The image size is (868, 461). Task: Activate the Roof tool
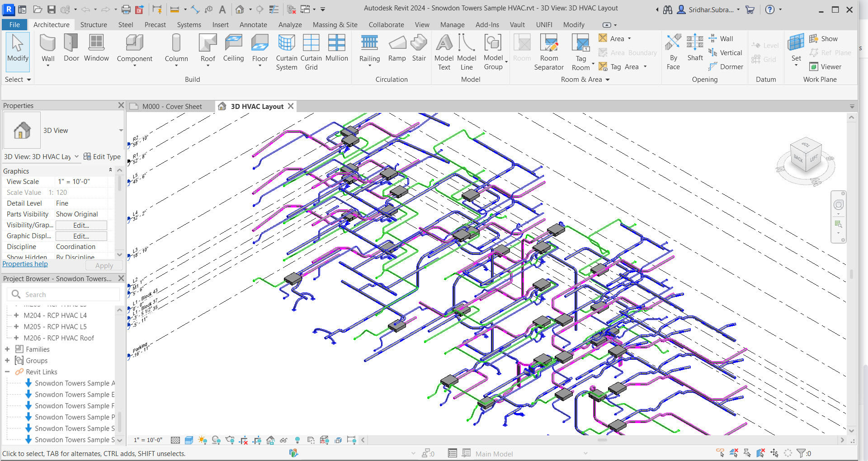click(208, 50)
